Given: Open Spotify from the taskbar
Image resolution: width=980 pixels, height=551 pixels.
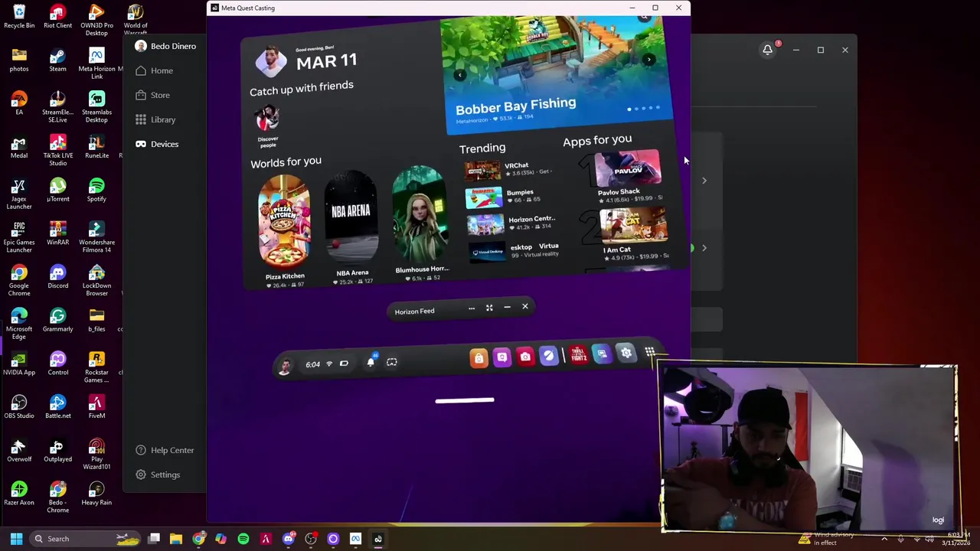Looking at the screenshot, I should tap(243, 539).
